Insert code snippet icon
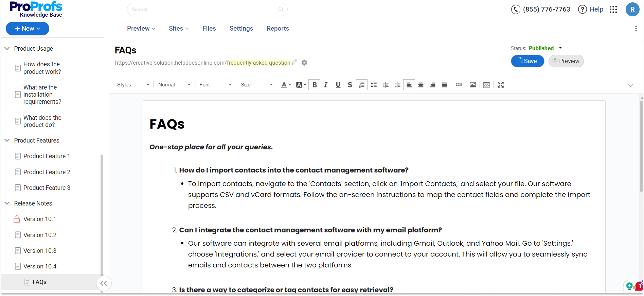The image size is (644, 296). point(486,85)
